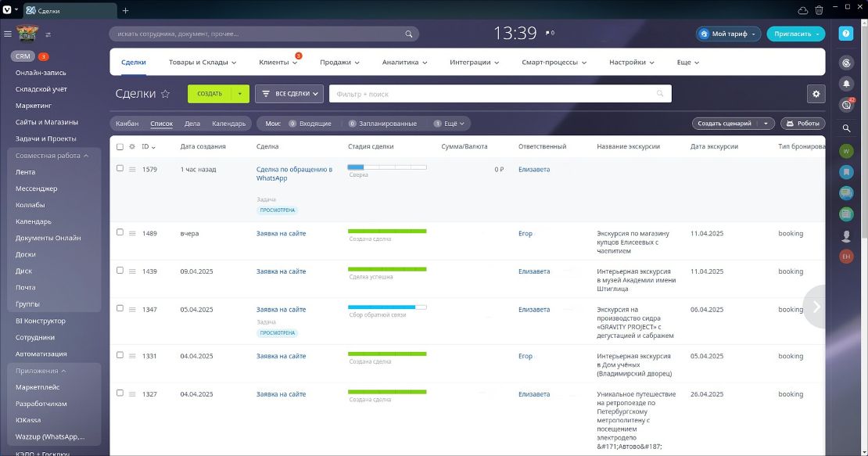Click the browser trash bin icon
Image resolution: width=868 pixels, height=456 pixels.
pyautogui.click(x=819, y=10)
